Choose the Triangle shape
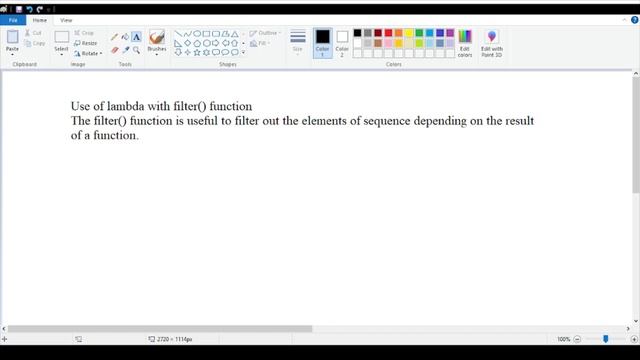Viewport: 640px width, 360px height. tap(235, 34)
